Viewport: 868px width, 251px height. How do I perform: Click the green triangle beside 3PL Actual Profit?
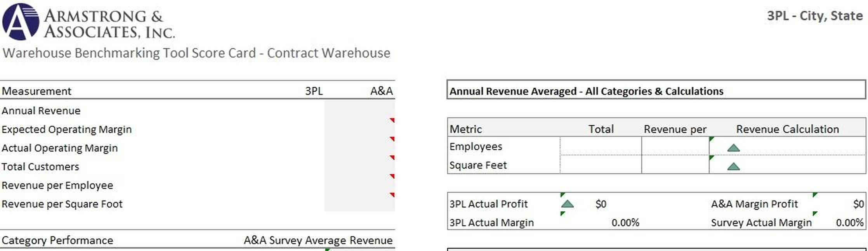567,204
